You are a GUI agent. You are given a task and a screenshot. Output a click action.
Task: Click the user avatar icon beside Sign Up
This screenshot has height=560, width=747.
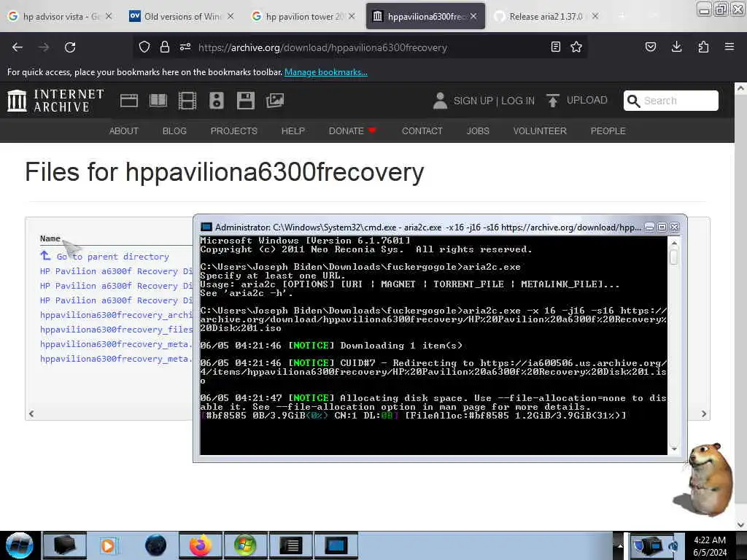440,101
